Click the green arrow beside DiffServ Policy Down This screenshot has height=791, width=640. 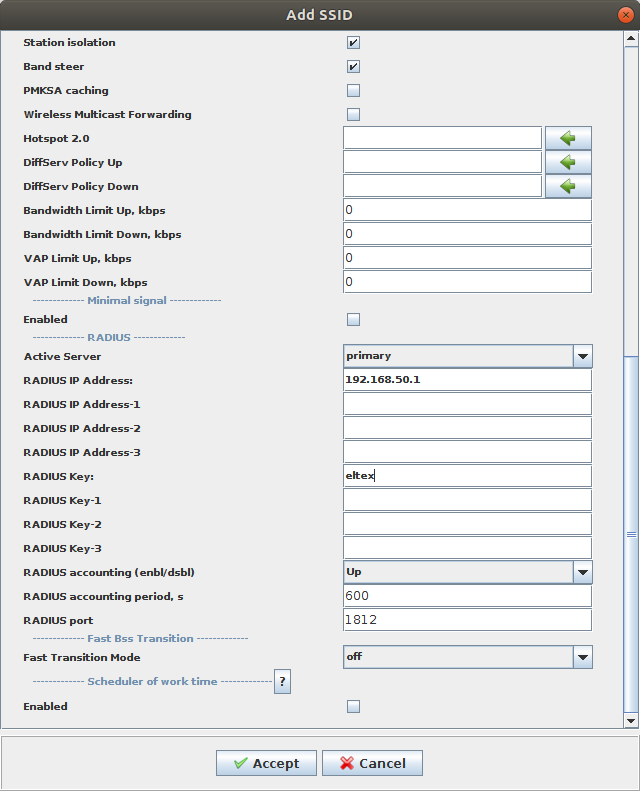[x=567, y=186]
